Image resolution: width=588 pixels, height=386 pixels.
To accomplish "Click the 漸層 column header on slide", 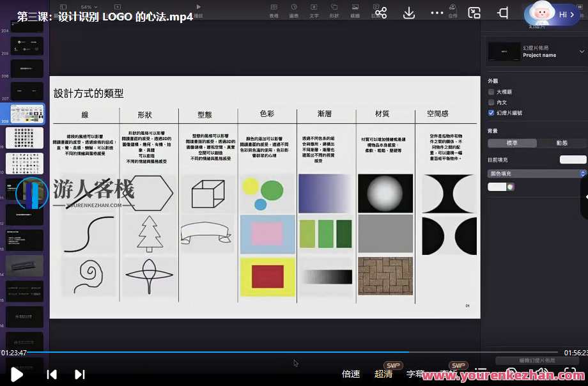I will click(325, 114).
